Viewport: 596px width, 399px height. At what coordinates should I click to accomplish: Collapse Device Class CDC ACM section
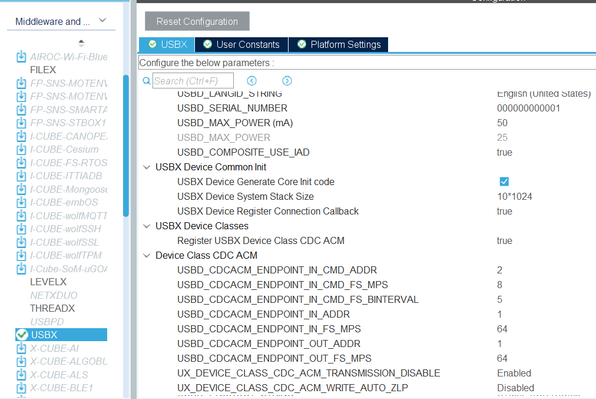(x=146, y=255)
